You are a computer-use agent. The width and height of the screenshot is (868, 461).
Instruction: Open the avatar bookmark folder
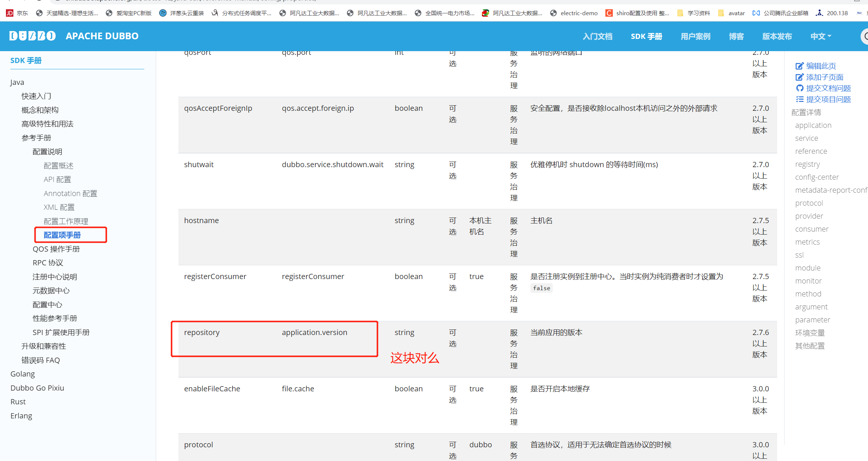pos(731,13)
